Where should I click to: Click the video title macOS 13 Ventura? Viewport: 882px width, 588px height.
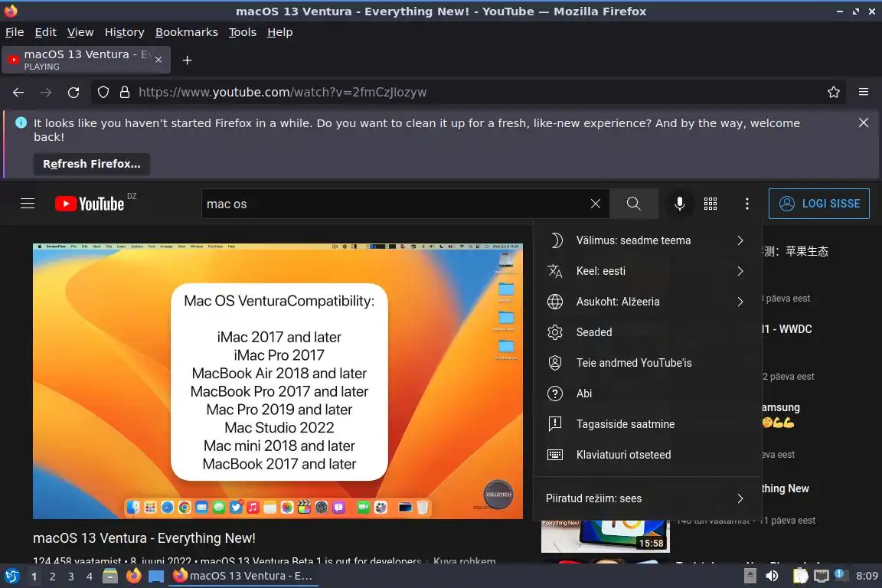(x=144, y=538)
